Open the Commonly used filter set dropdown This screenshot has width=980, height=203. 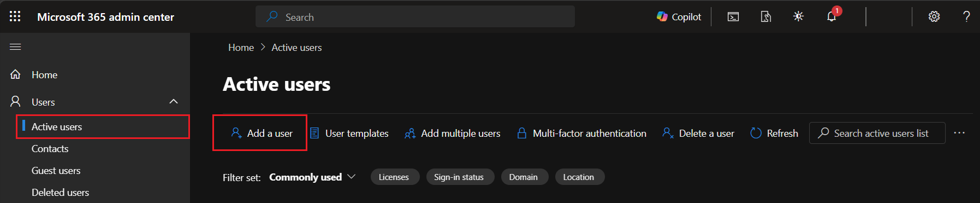(x=312, y=177)
